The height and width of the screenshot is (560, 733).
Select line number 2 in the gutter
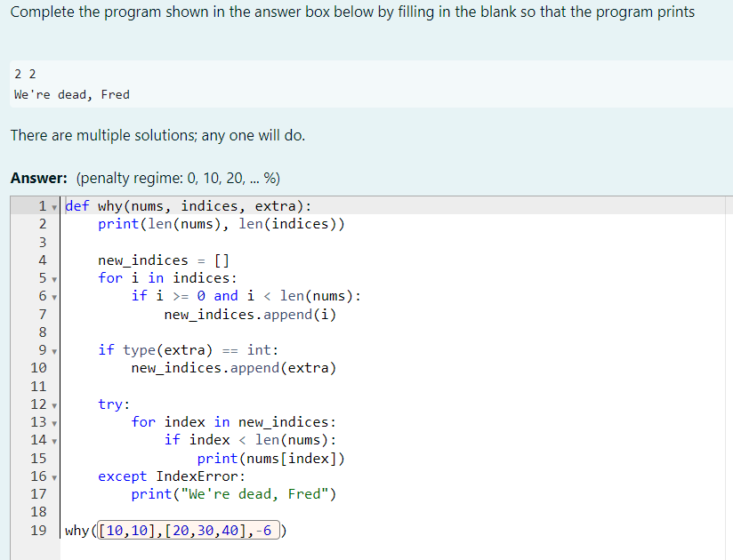click(41, 223)
